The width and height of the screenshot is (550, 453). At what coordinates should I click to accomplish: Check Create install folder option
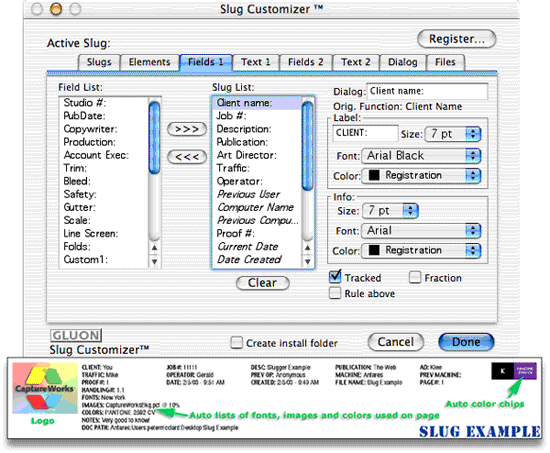click(236, 342)
